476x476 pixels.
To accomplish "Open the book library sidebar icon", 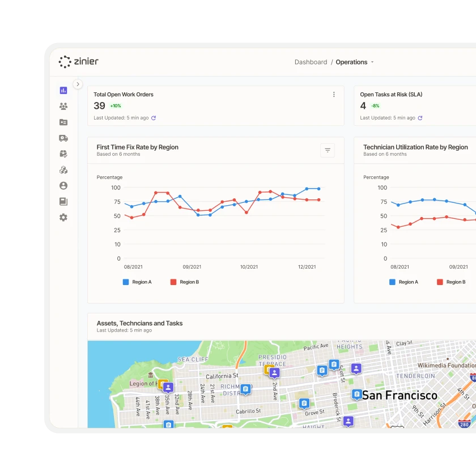I will tap(63, 202).
